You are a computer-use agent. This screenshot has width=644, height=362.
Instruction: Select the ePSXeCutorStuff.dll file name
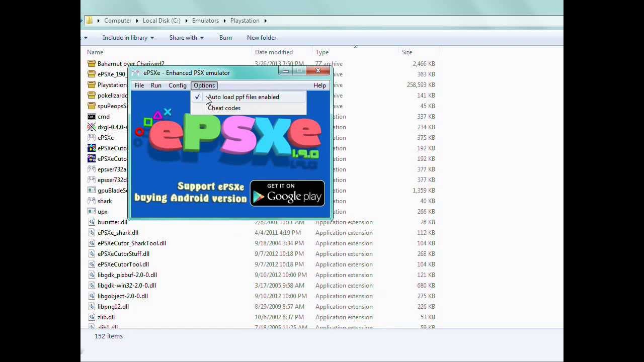(123, 254)
